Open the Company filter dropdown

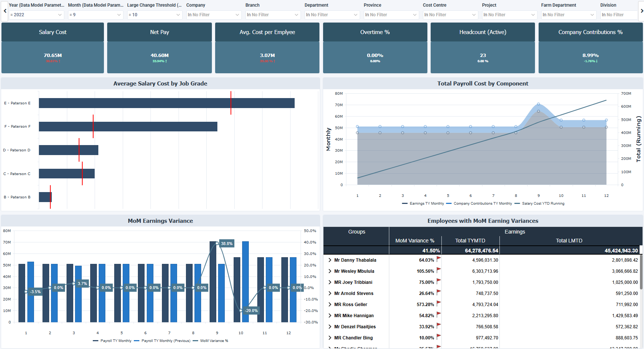tap(214, 15)
